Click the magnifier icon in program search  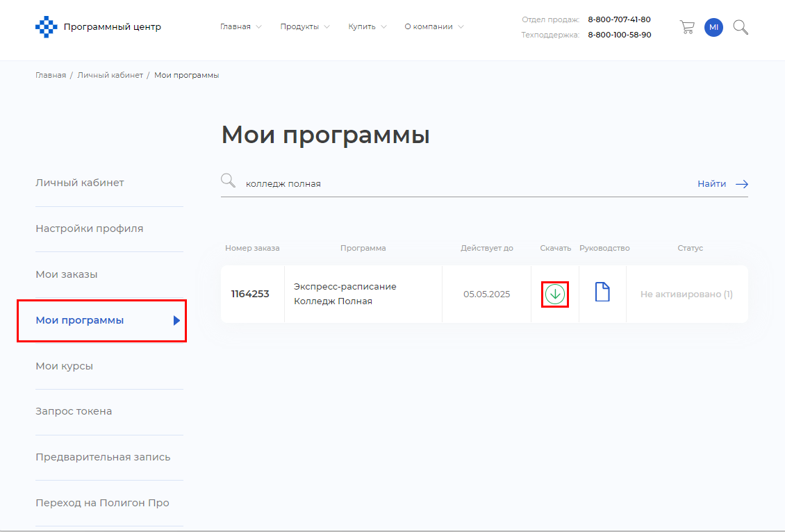(x=228, y=181)
